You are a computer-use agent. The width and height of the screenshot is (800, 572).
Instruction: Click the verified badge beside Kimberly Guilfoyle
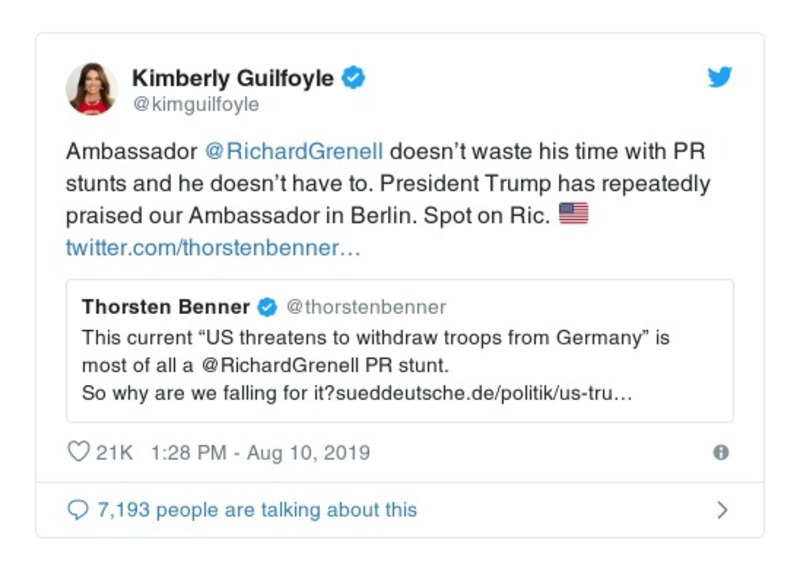tap(354, 78)
